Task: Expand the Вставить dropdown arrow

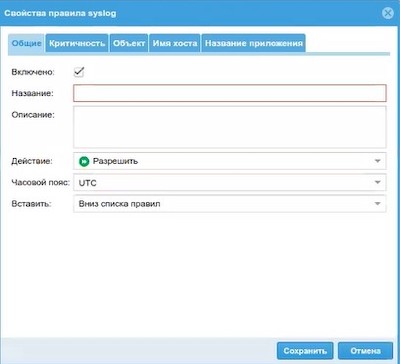Action: 377,203
